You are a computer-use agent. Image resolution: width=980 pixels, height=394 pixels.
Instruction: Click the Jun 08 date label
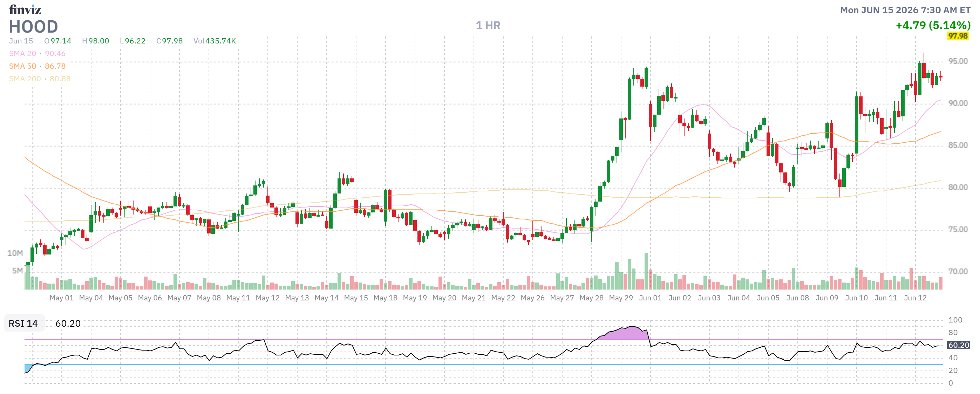pos(798,298)
